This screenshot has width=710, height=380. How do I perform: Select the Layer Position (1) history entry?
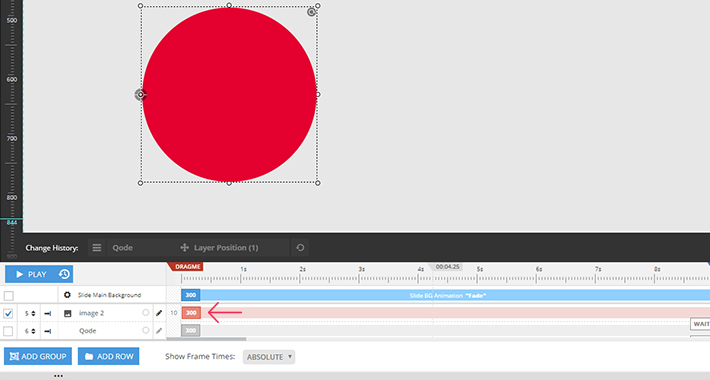(x=226, y=248)
